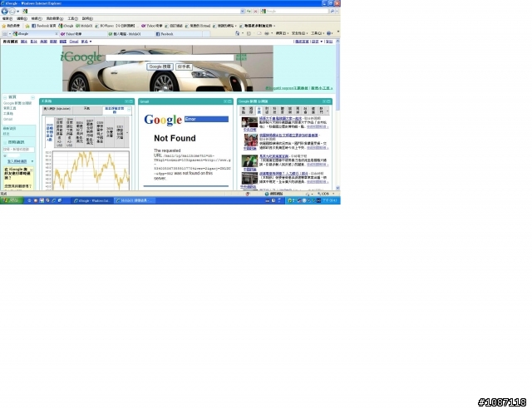The height and width of the screenshot is (409, 532).
Task: Click the chat search field in sidebar
Action: 18,150
